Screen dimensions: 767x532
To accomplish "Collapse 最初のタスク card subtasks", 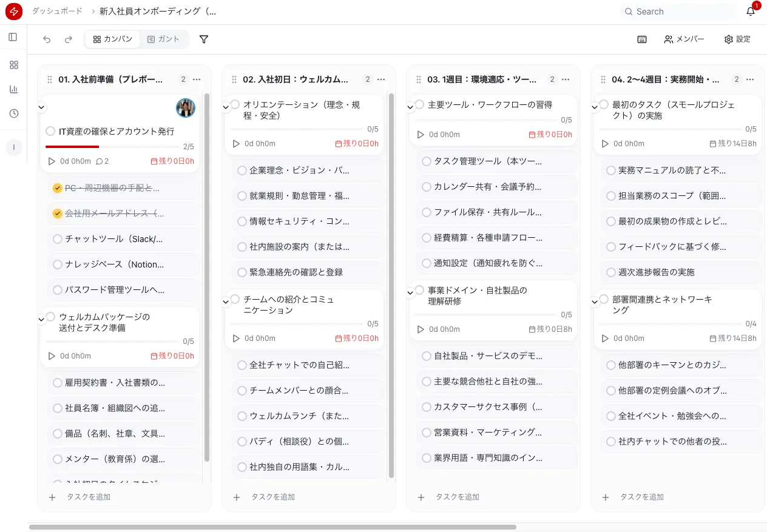I will coord(595,107).
